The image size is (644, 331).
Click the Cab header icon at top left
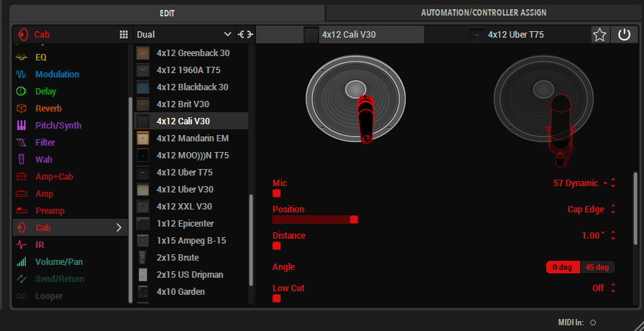(23, 35)
